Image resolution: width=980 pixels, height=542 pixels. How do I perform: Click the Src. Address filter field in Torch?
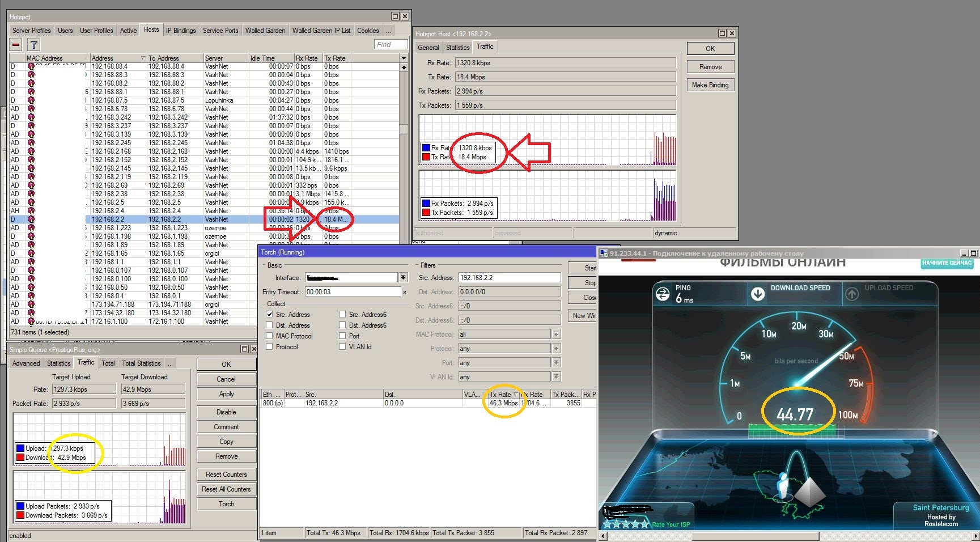510,278
